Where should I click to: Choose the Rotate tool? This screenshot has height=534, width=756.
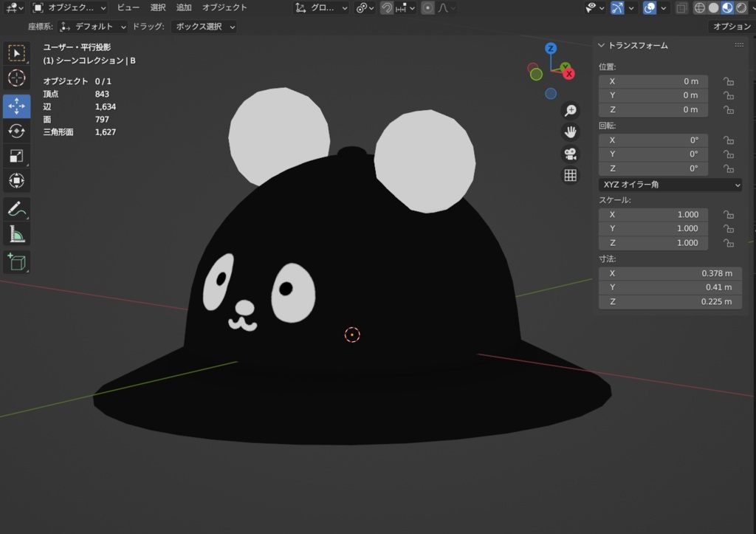click(16, 131)
